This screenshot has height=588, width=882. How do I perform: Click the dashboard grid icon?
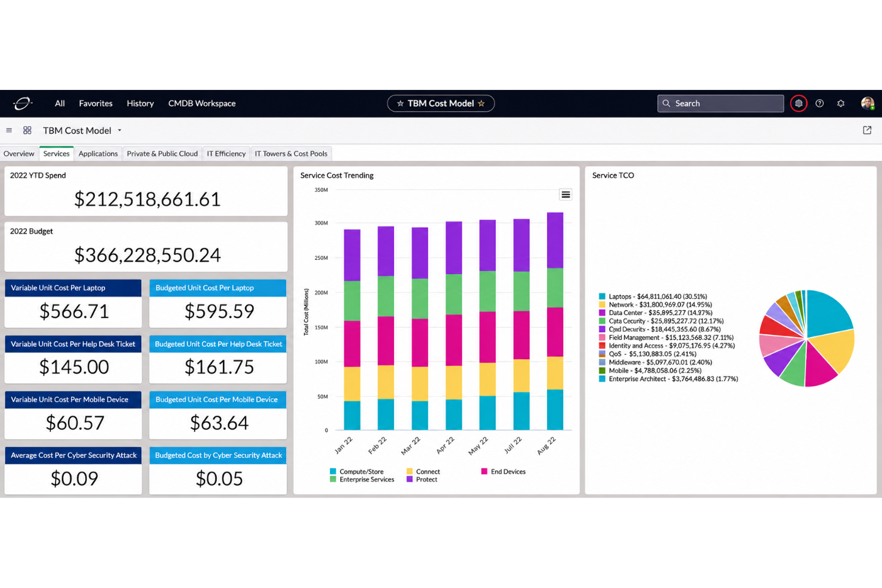pos(27,130)
